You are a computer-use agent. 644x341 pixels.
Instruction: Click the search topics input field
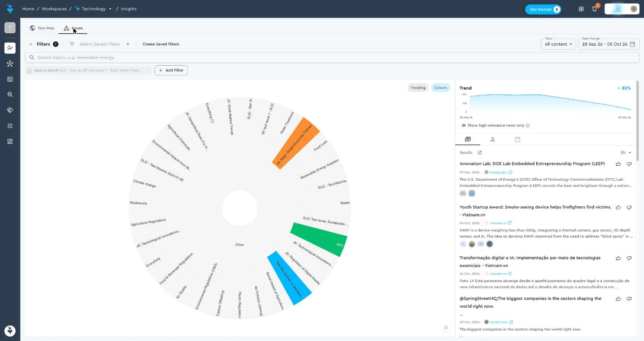(332, 58)
